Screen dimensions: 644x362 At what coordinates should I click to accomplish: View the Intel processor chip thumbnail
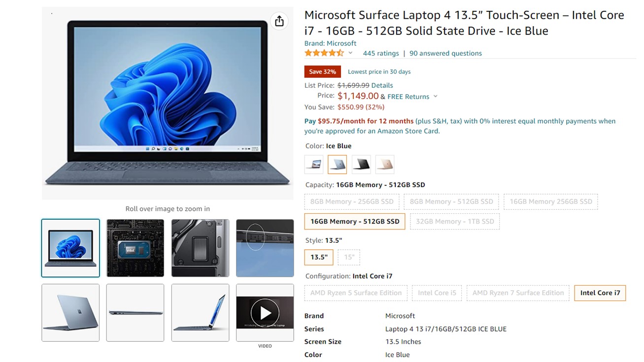click(136, 248)
